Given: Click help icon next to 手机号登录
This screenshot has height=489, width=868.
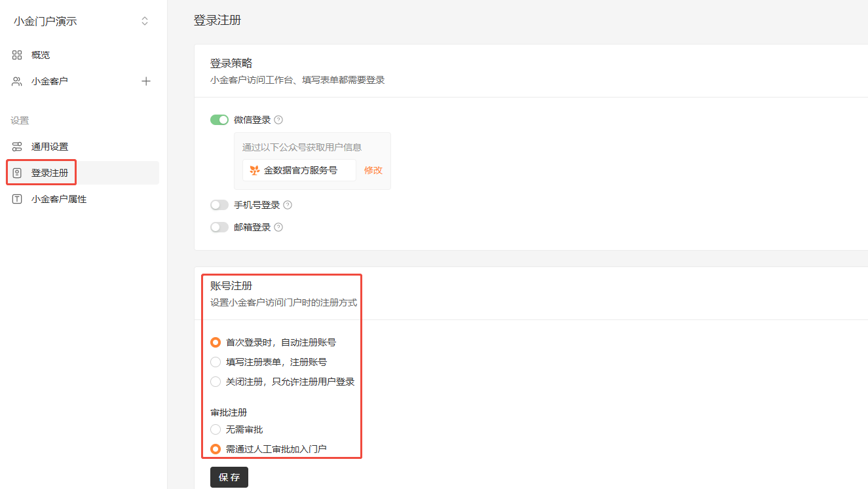Looking at the screenshot, I should coord(288,205).
